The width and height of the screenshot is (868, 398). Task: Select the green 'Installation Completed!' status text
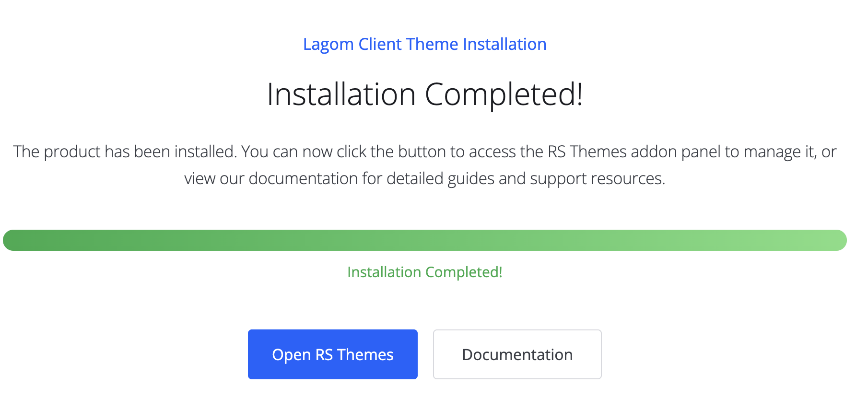click(x=424, y=272)
